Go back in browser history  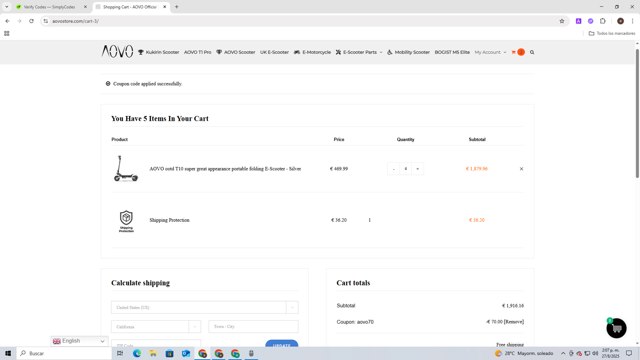7,21
